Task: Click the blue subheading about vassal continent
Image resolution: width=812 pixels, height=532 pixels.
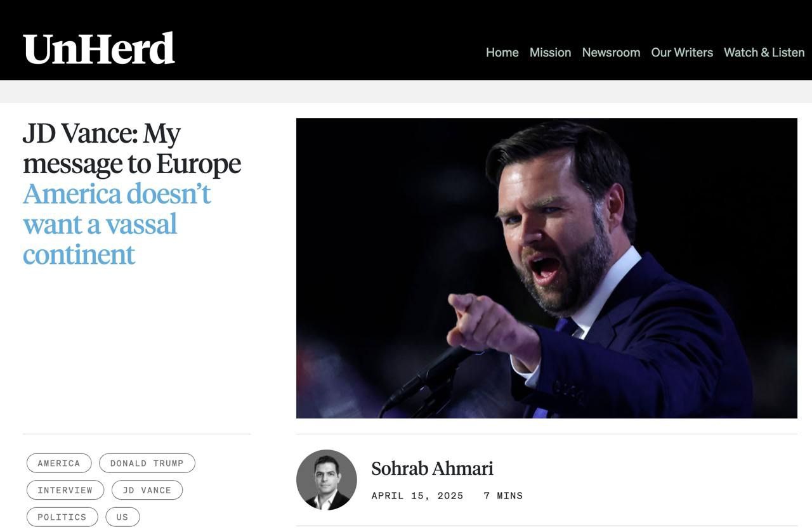Action: point(117,224)
